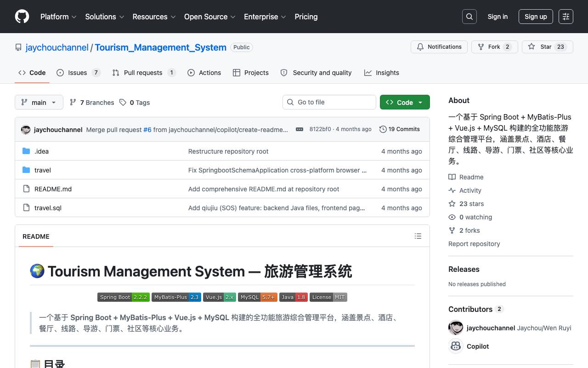
Task: View 0 Tags
Action: point(135,103)
